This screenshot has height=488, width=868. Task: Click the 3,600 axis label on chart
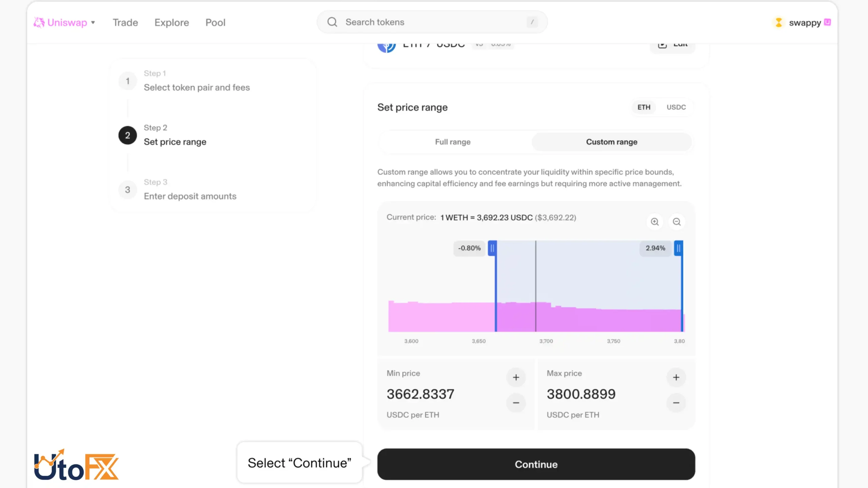click(411, 341)
